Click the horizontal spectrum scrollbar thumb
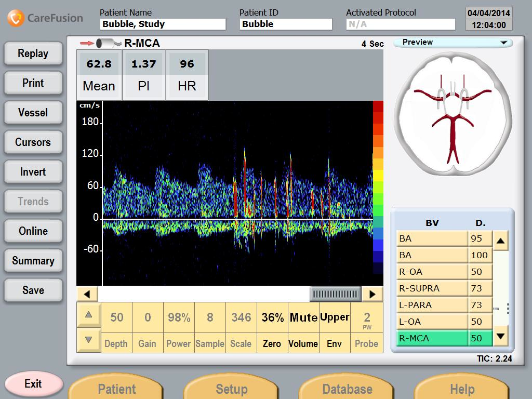The image size is (532, 399). coord(335,294)
